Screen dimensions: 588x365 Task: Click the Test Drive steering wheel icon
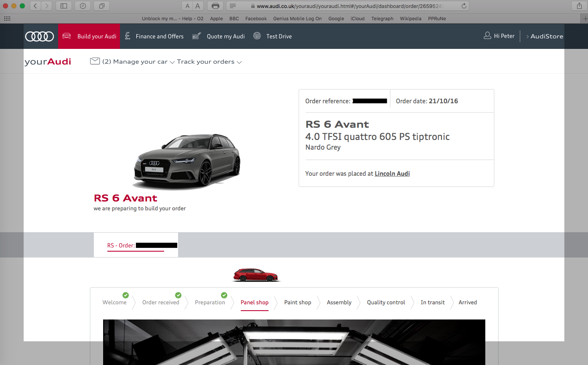click(x=257, y=36)
